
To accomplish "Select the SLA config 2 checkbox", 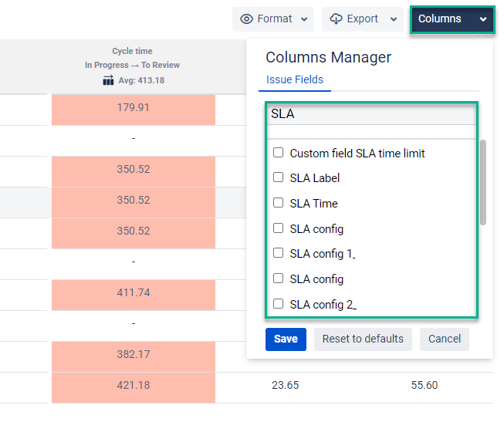I will coord(279,304).
